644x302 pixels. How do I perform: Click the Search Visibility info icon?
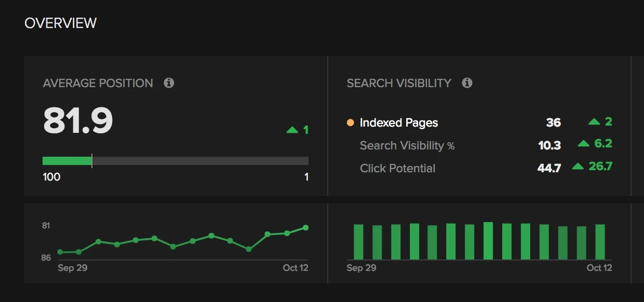467,83
